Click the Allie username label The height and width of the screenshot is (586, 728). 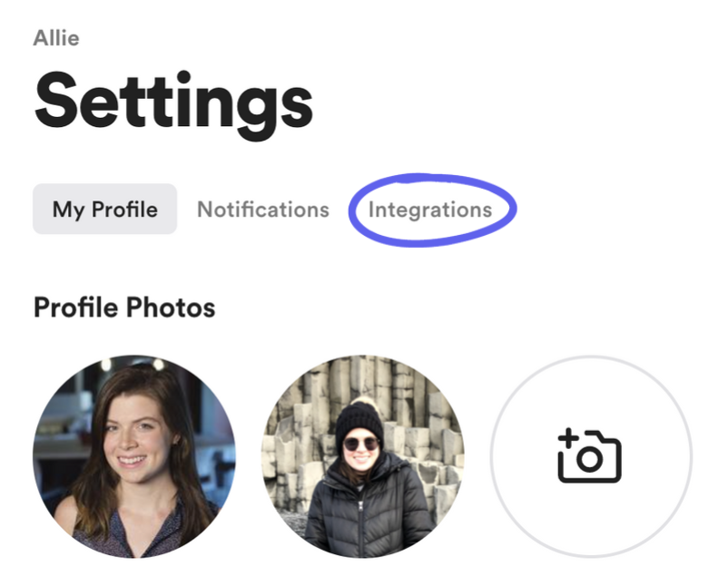click(x=56, y=38)
